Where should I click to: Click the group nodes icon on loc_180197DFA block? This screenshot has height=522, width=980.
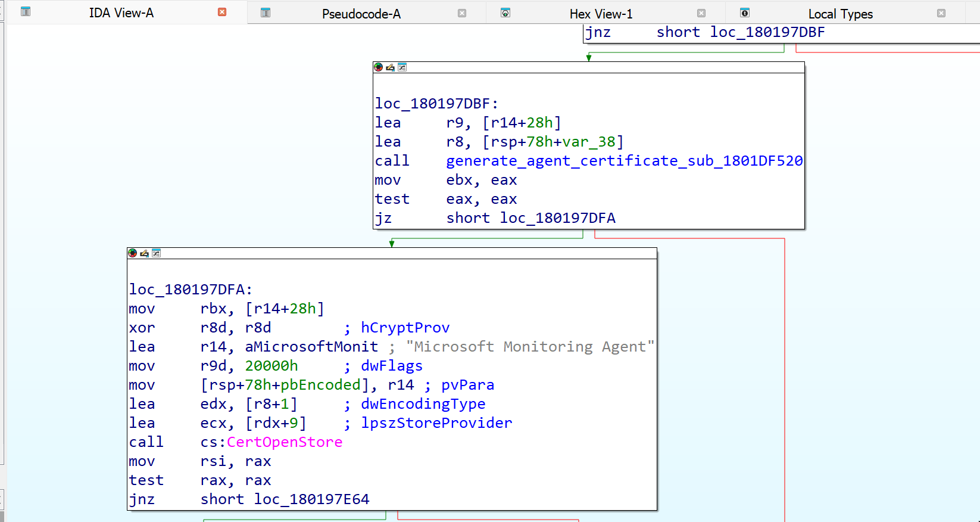(x=156, y=253)
